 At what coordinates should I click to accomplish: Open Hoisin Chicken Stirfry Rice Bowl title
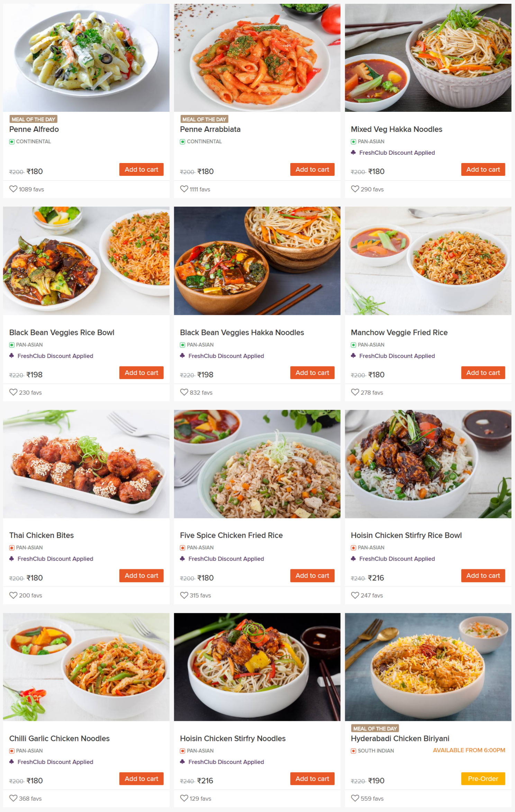click(406, 535)
